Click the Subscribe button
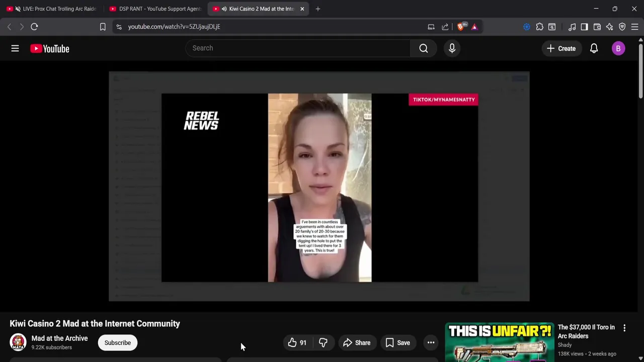 coord(118,343)
